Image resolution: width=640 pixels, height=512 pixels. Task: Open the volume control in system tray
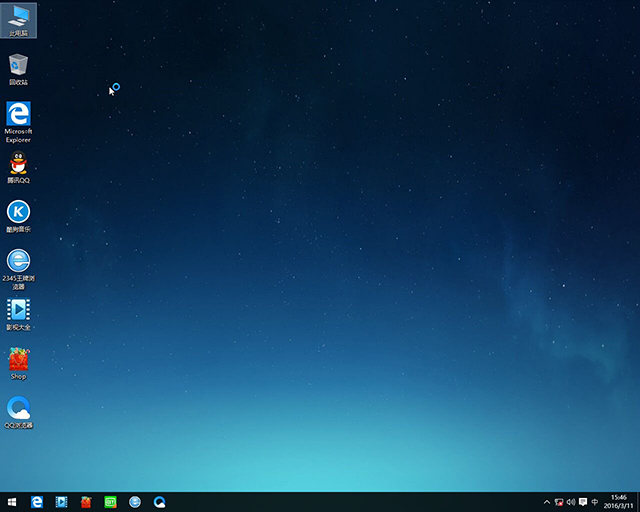570,501
